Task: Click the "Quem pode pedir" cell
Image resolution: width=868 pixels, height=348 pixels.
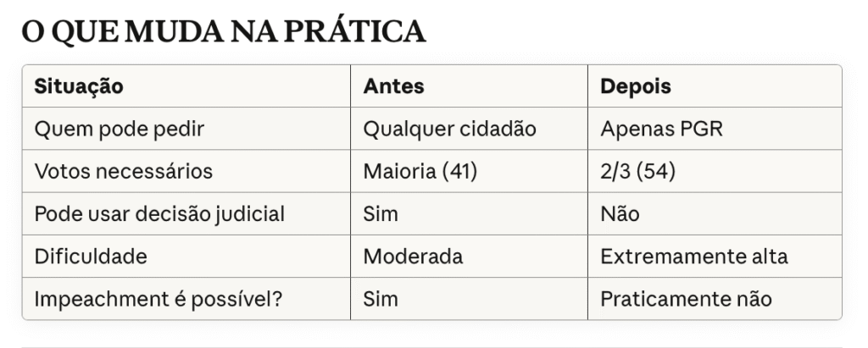Action: tap(120, 130)
